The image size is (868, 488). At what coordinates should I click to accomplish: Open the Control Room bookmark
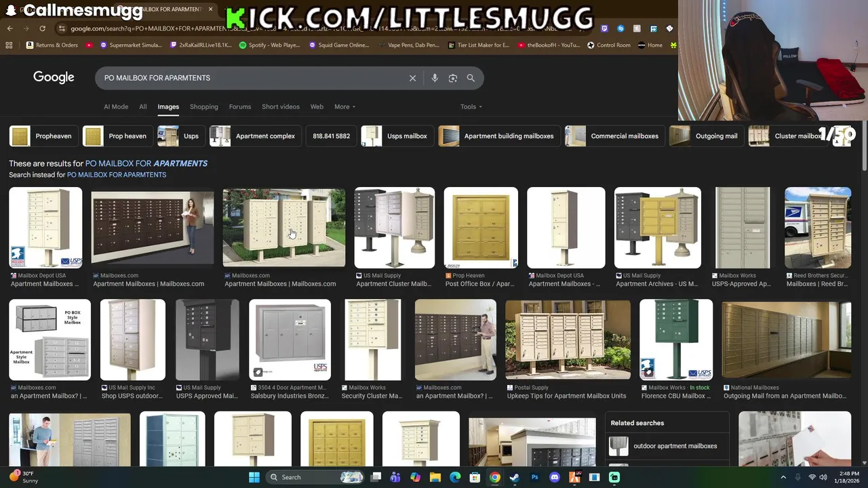coord(609,45)
